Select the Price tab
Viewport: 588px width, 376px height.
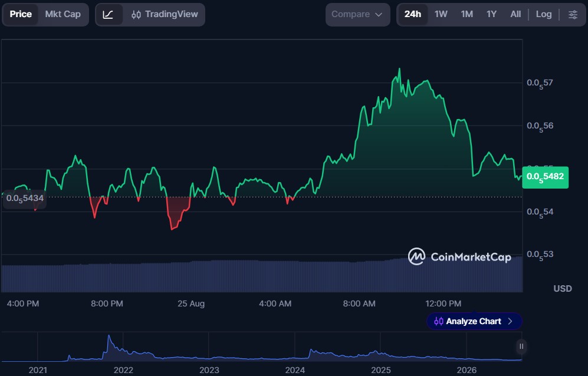click(x=21, y=15)
